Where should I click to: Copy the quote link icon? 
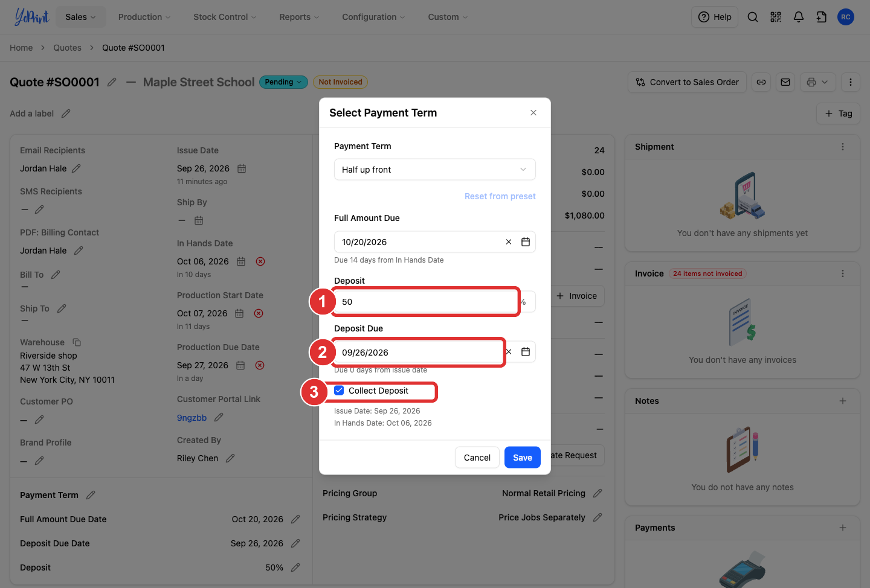pos(761,82)
